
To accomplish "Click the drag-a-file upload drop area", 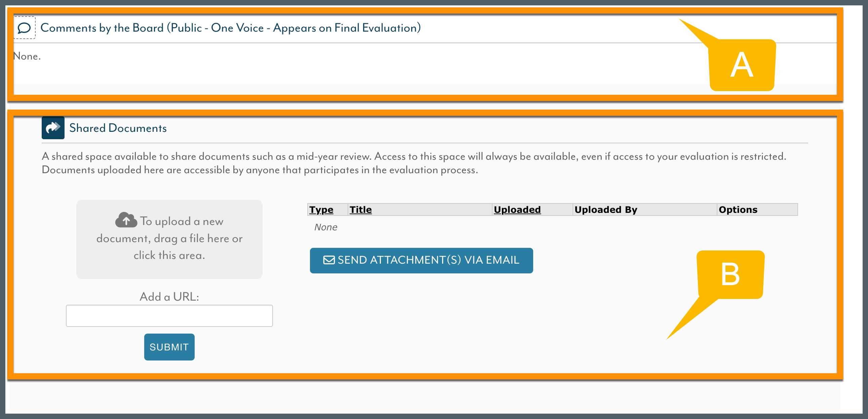I will tap(169, 239).
